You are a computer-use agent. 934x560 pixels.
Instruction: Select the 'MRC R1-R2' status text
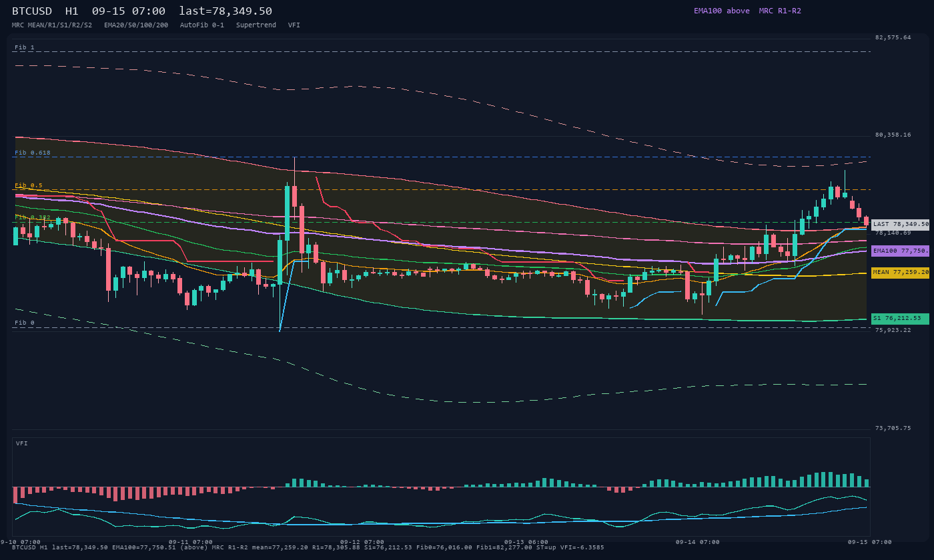coord(780,11)
